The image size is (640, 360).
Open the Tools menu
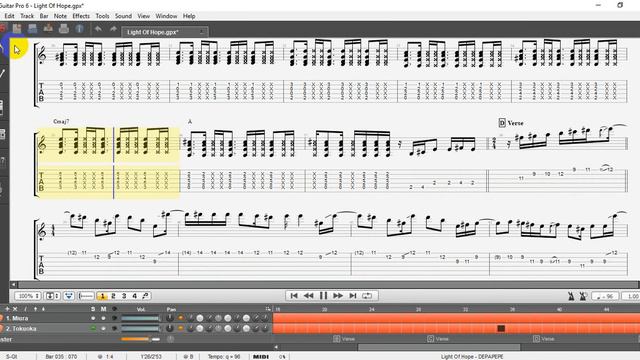pos(102,16)
